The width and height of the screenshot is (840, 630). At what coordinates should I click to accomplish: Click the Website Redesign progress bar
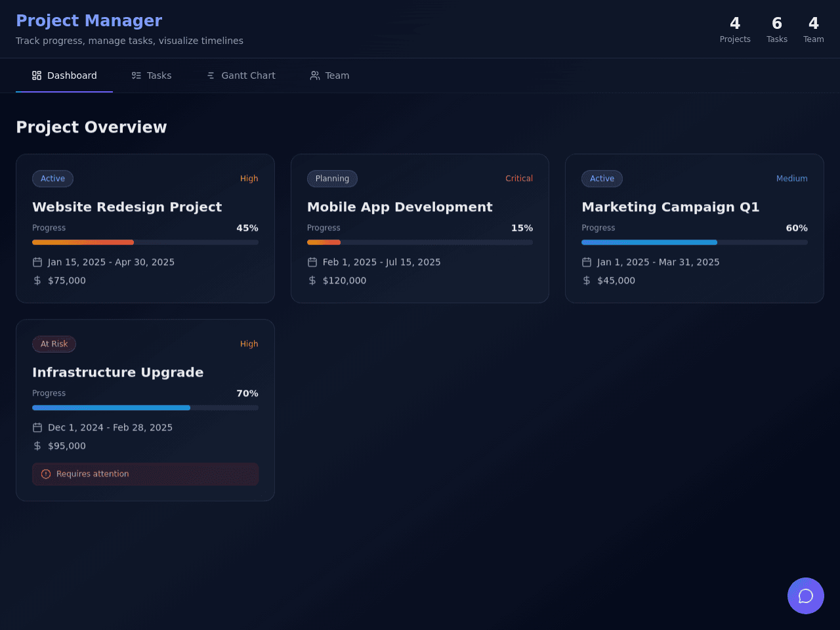(x=145, y=242)
